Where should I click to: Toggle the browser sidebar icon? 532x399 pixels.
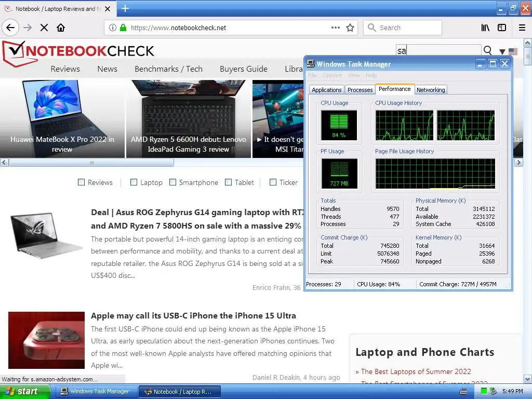[x=502, y=28]
